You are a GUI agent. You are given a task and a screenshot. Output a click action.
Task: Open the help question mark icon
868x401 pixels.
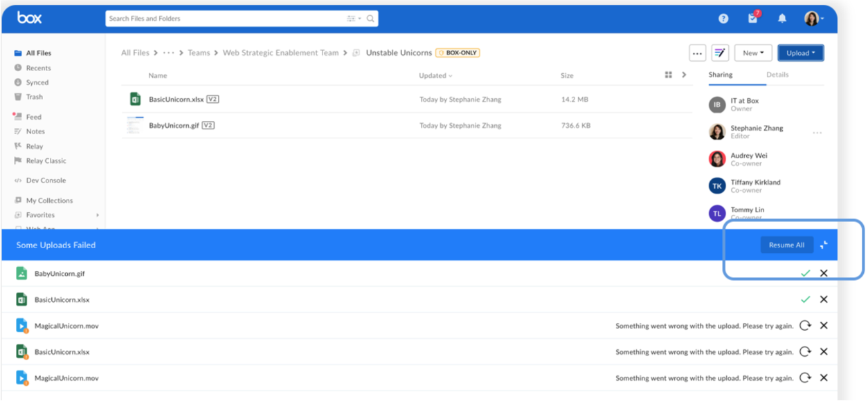pyautogui.click(x=723, y=19)
